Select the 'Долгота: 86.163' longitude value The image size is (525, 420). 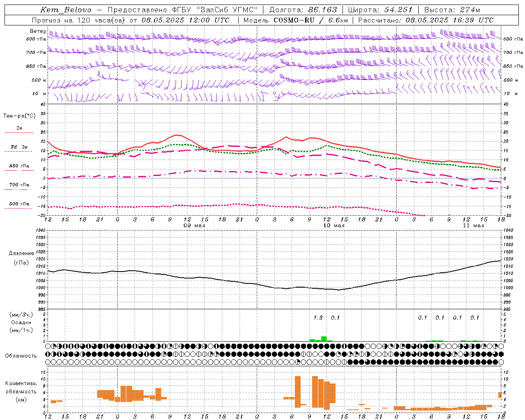303,10
